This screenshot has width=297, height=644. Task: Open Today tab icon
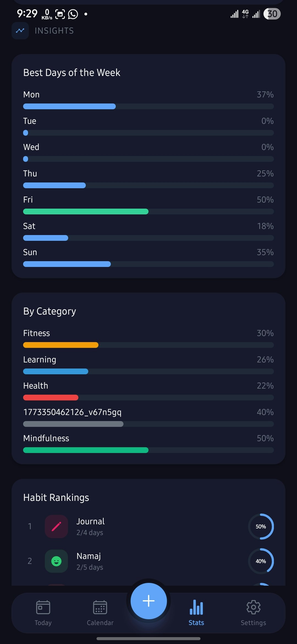click(43, 607)
